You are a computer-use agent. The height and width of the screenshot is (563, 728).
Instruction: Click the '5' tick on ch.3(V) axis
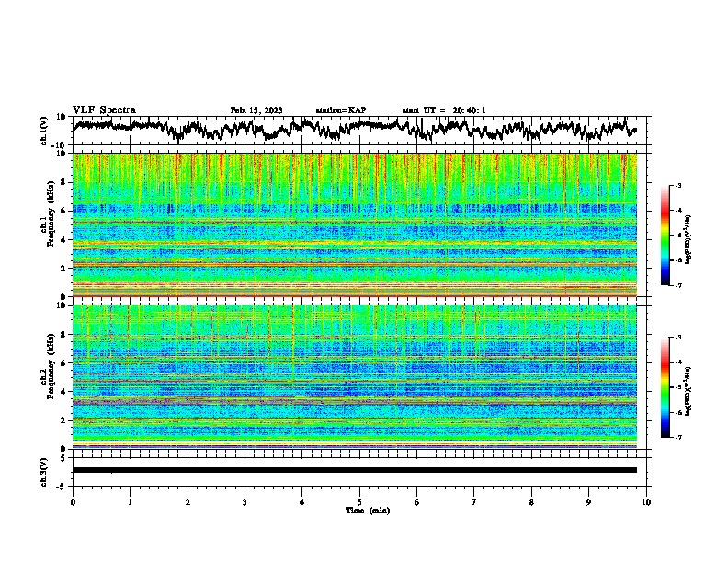(63, 458)
